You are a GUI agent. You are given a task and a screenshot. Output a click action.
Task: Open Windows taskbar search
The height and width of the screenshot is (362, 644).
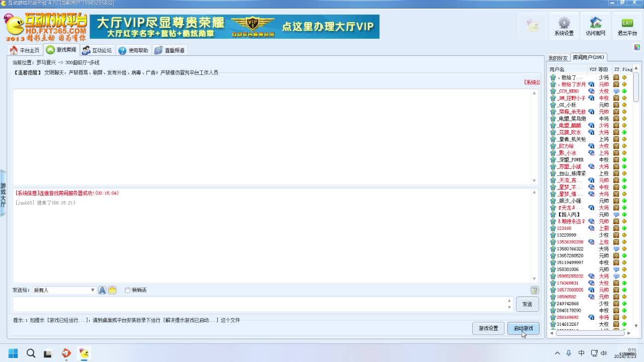tap(31, 353)
